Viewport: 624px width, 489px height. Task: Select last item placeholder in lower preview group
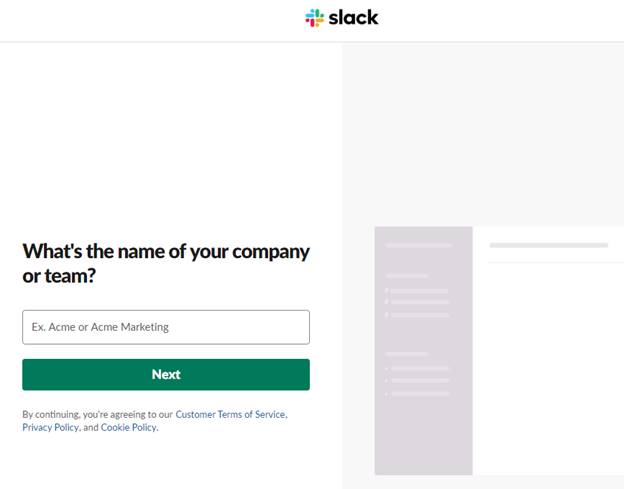click(419, 394)
